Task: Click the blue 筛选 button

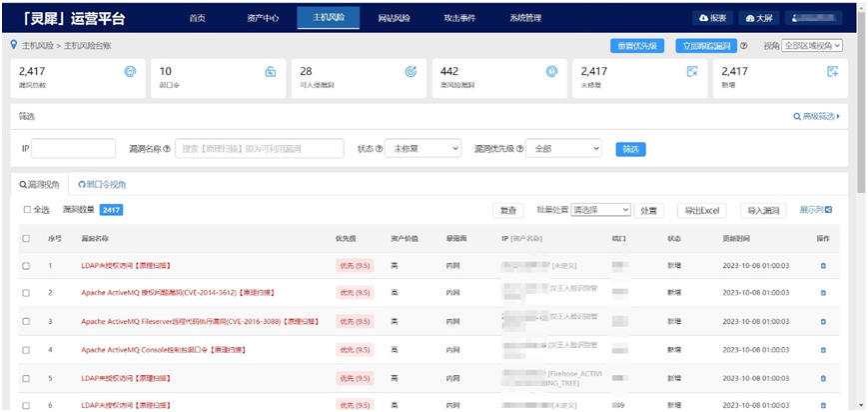Action: (630, 149)
